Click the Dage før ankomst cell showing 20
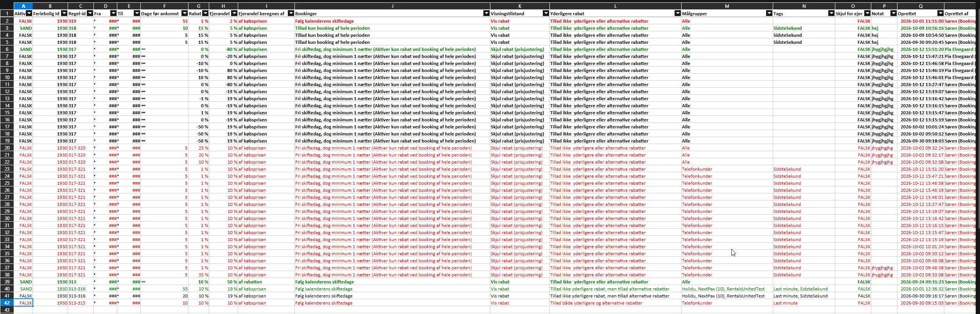The height and width of the screenshot is (314, 980). (x=164, y=296)
